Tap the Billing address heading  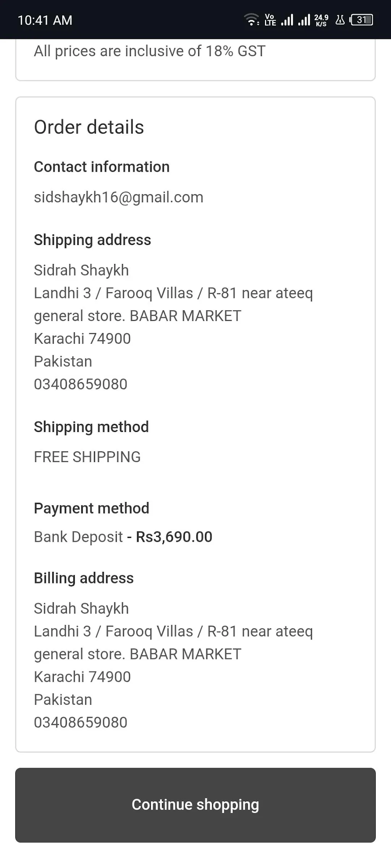point(84,578)
